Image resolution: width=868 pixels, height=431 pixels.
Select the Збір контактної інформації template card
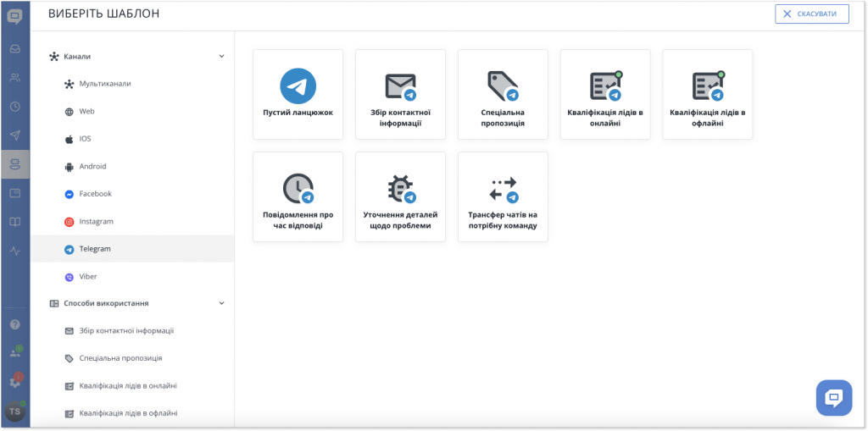pos(400,95)
